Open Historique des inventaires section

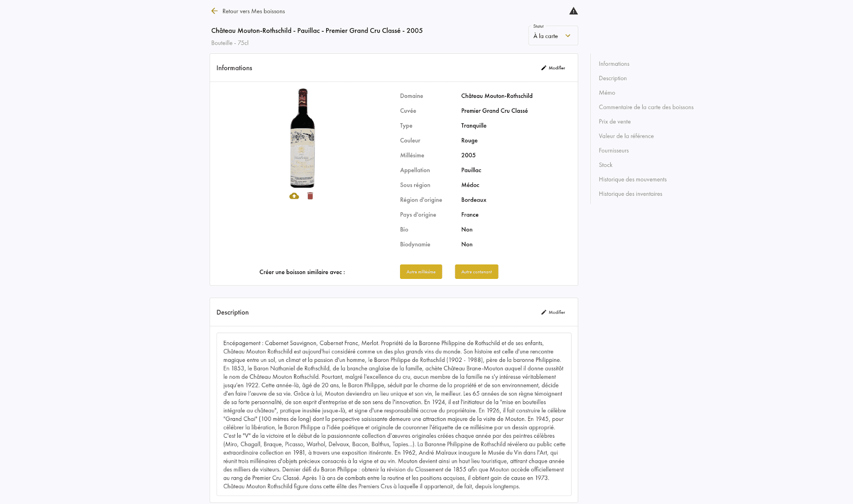630,193
